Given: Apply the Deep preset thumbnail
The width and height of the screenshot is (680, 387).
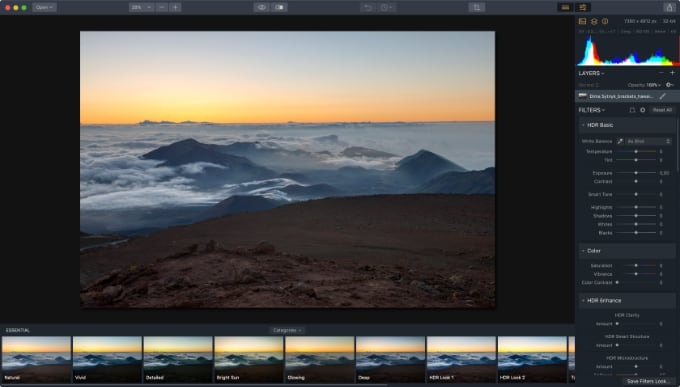Looking at the screenshot, I should [x=390, y=360].
